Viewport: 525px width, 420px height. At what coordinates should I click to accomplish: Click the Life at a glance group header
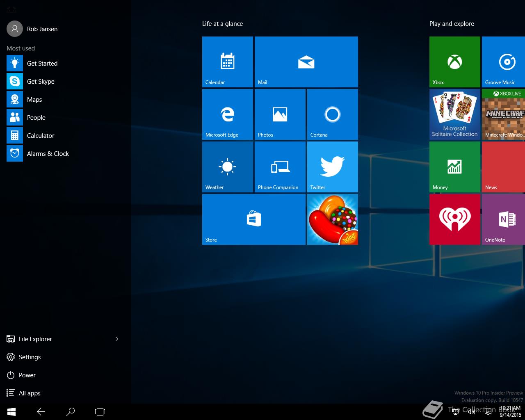(x=222, y=24)
